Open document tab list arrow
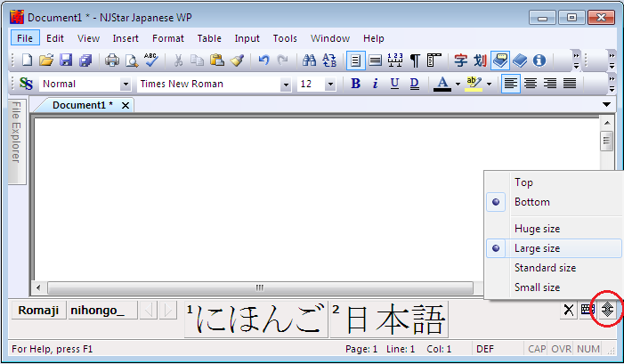This screenshot has height=364, width=624. tap(606, 105)
